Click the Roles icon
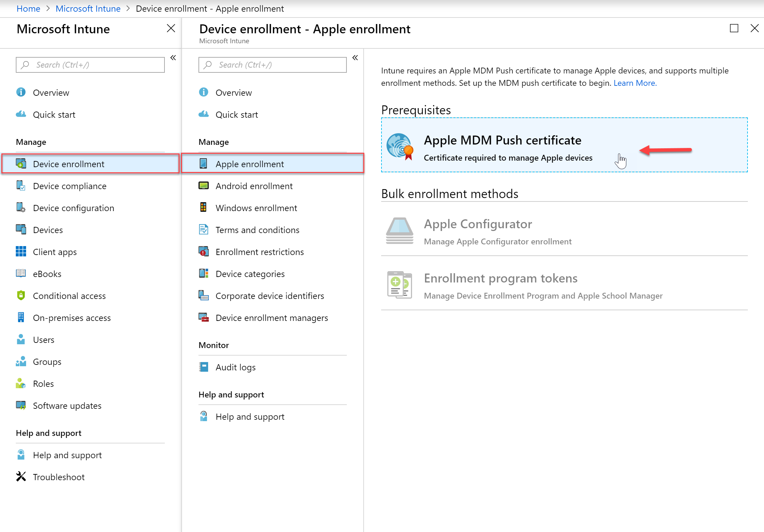The height and width of the screenshot is (532, 764). (x=21, y=383)
